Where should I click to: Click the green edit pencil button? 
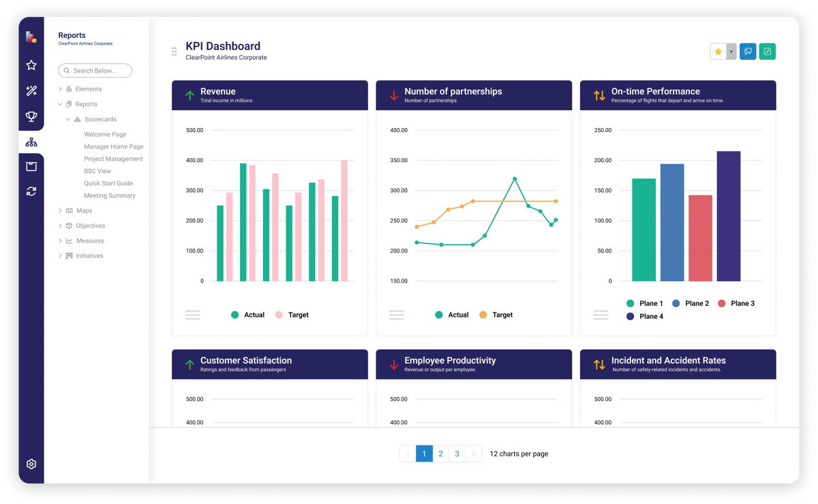(x=767, y=52)
